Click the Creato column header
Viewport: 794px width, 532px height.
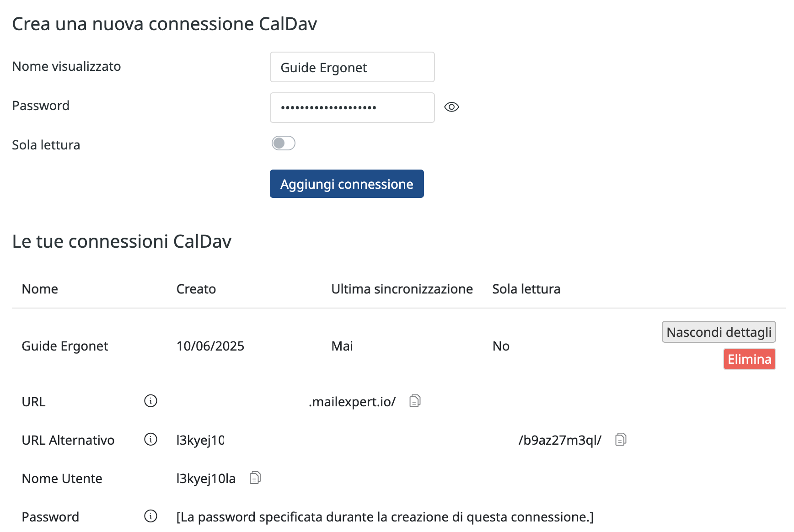click(x=196, y=289)
